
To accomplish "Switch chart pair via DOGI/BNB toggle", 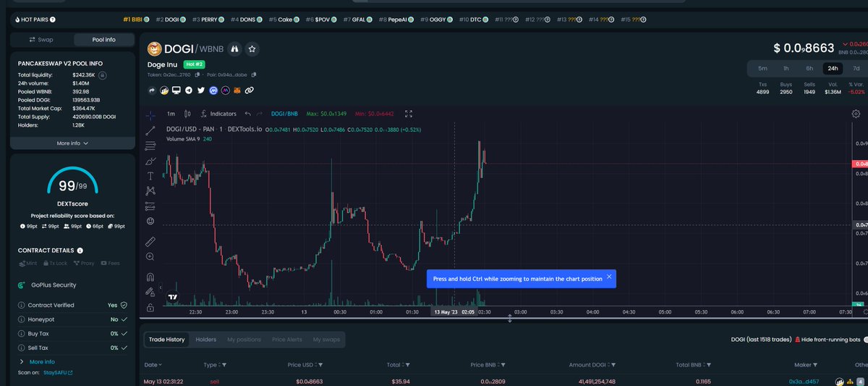I will pos(284,114).
